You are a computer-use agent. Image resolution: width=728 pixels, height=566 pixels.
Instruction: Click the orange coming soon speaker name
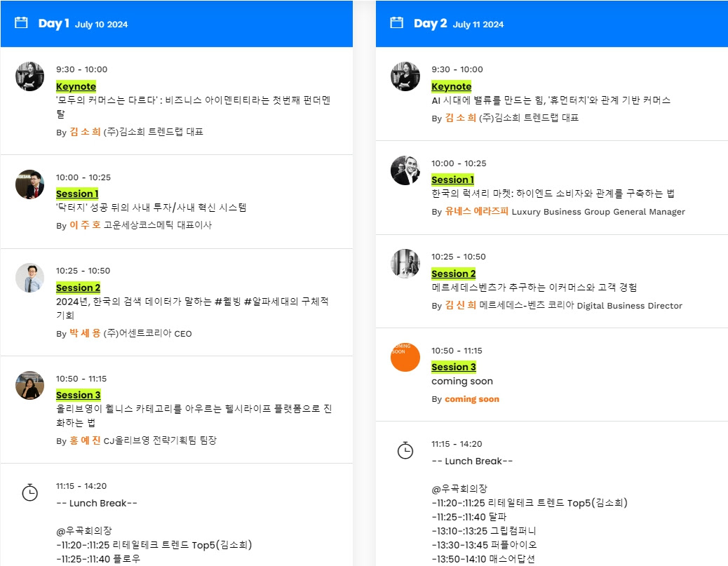(472, 399)
